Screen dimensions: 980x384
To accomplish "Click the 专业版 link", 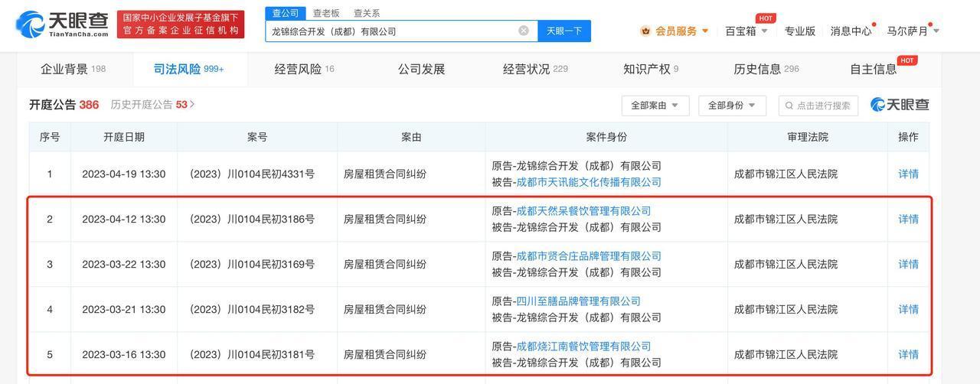I will (x=799, y=31).
